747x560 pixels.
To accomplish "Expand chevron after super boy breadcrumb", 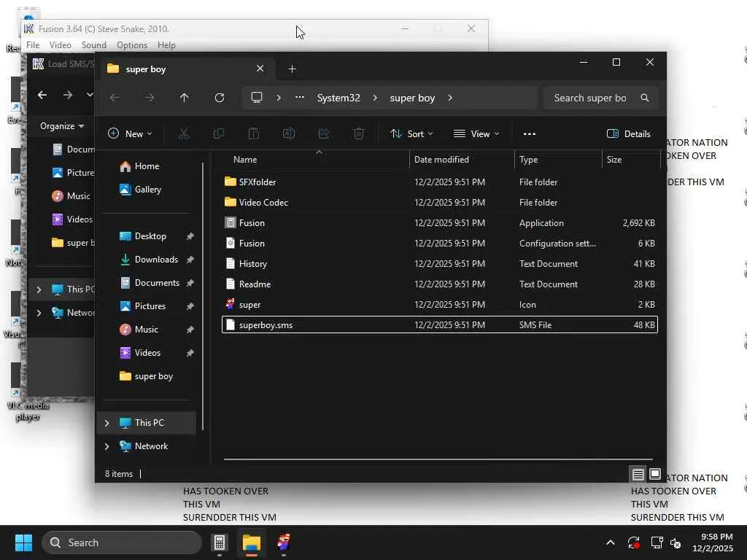I will tap(449, 98).
